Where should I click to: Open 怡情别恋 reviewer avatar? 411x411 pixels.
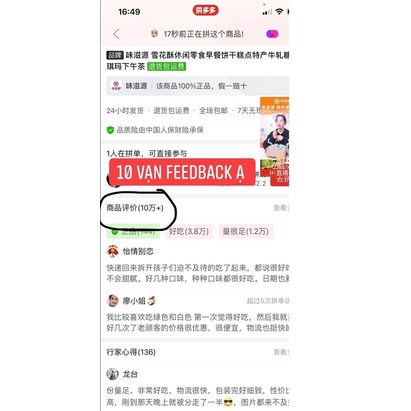click(x=113, y=251)
